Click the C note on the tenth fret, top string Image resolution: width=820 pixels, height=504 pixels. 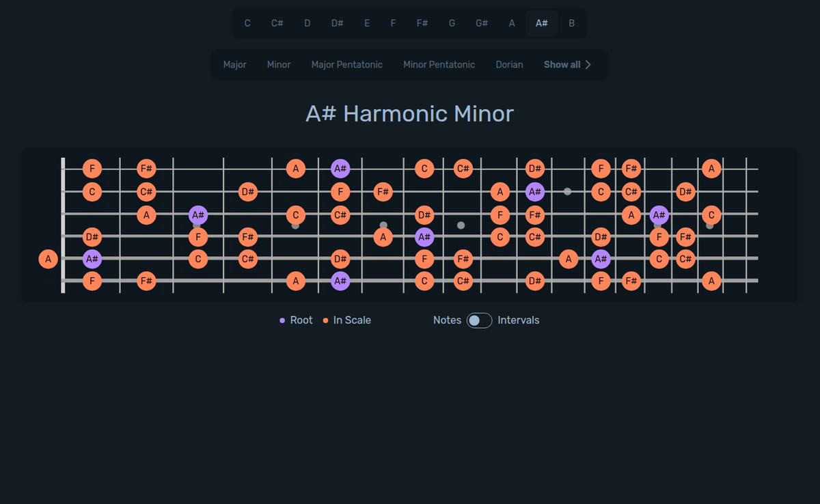tap(424, 168)
